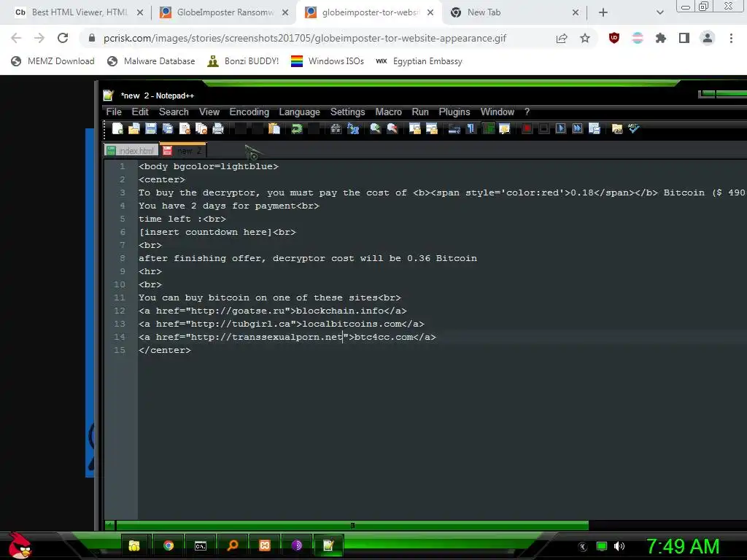Reload the current page
The height and width of the screenshot is (560, 747).
pyautogui.click(x=63, y=38)
